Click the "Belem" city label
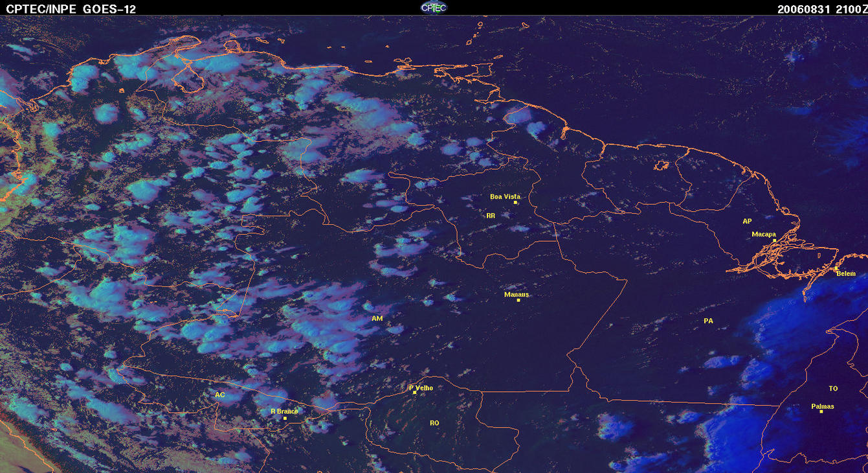 click(x=846, y=273)
